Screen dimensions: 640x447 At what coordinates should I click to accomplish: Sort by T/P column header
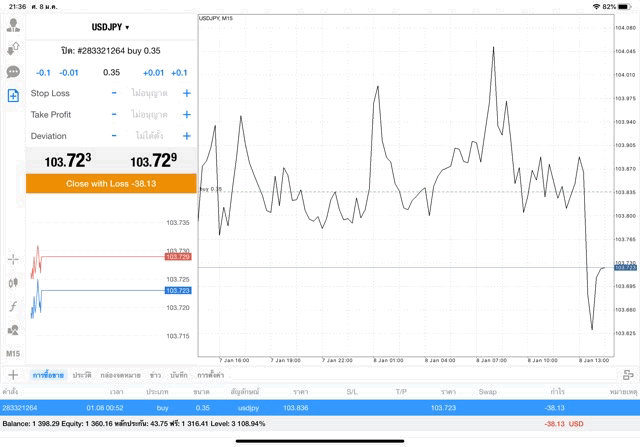point(401,391)
